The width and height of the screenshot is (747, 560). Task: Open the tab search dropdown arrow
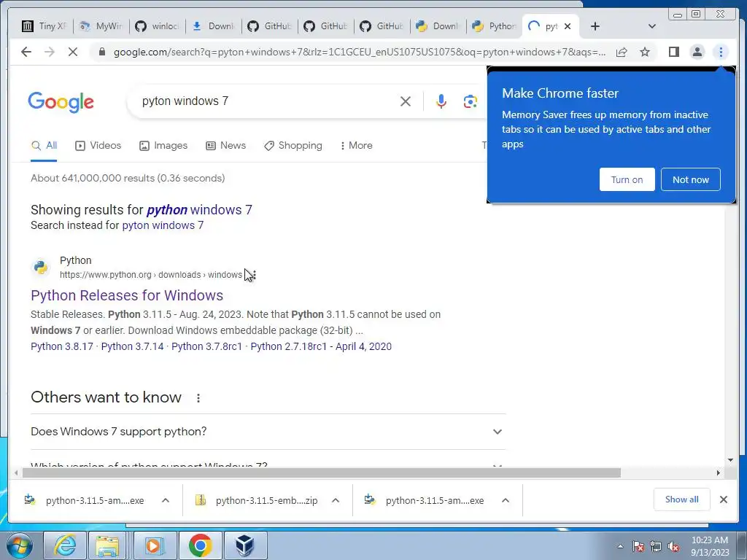(652, 26)
